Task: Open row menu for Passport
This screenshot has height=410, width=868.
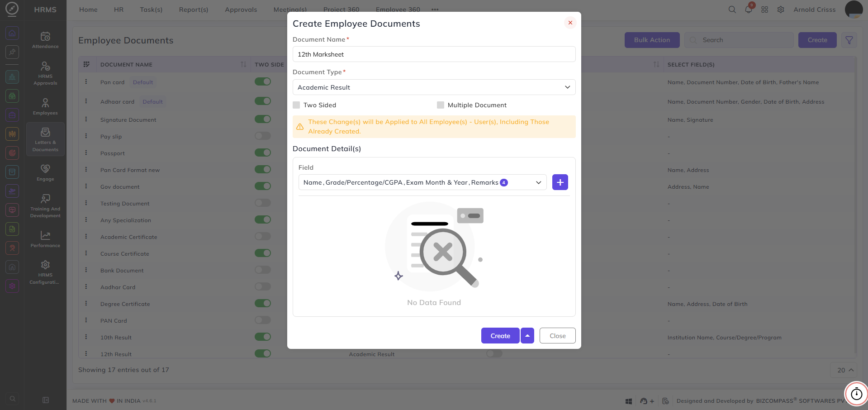Action: [86, 153]
